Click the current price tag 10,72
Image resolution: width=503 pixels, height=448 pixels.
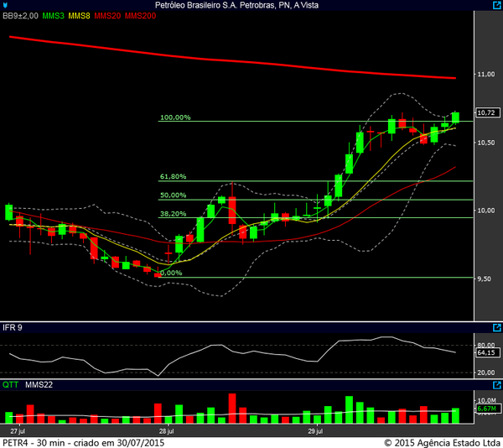[x=485, y=113]
